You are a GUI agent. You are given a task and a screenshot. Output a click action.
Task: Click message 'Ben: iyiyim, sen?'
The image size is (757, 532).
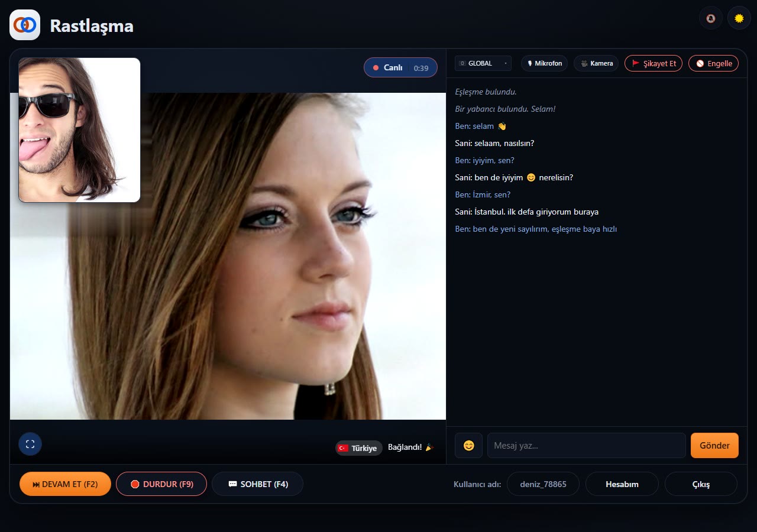tap(484, 160)
